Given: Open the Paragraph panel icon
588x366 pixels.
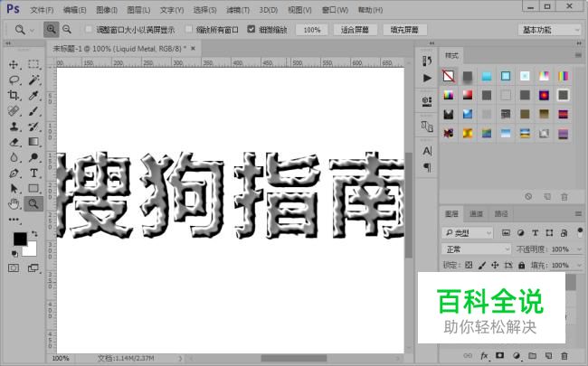Looking at the screenshot, I should pos(427,166).
